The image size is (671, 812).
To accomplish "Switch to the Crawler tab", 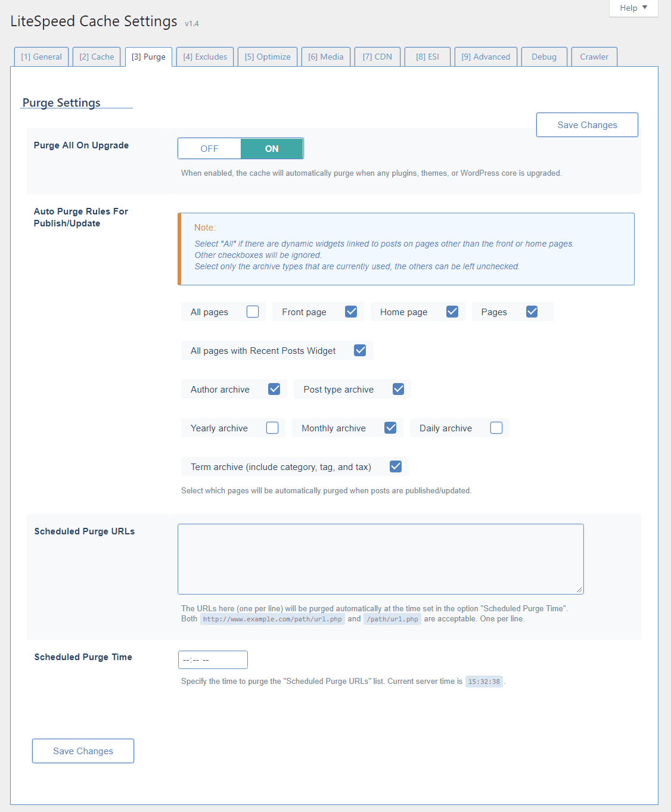I will click(x=594, y=57).
